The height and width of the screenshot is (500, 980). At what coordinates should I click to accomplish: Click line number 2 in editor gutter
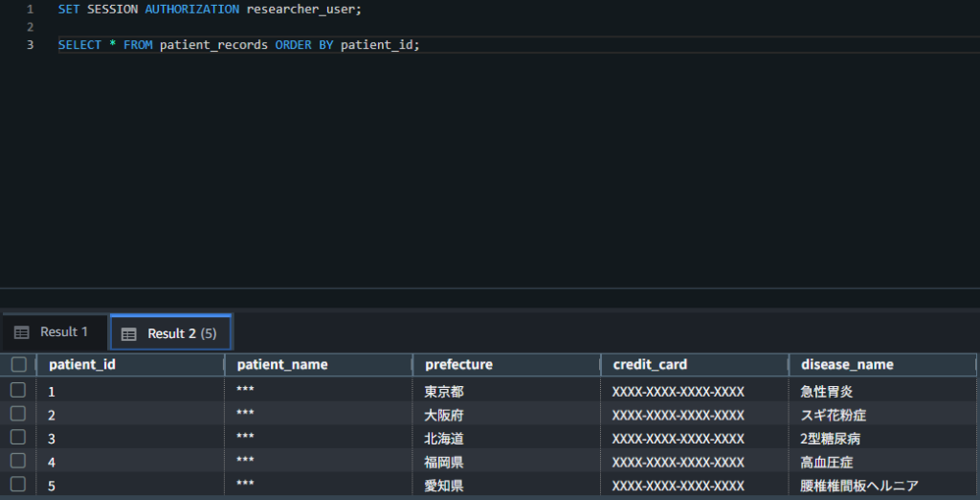[x=30, y=27]
